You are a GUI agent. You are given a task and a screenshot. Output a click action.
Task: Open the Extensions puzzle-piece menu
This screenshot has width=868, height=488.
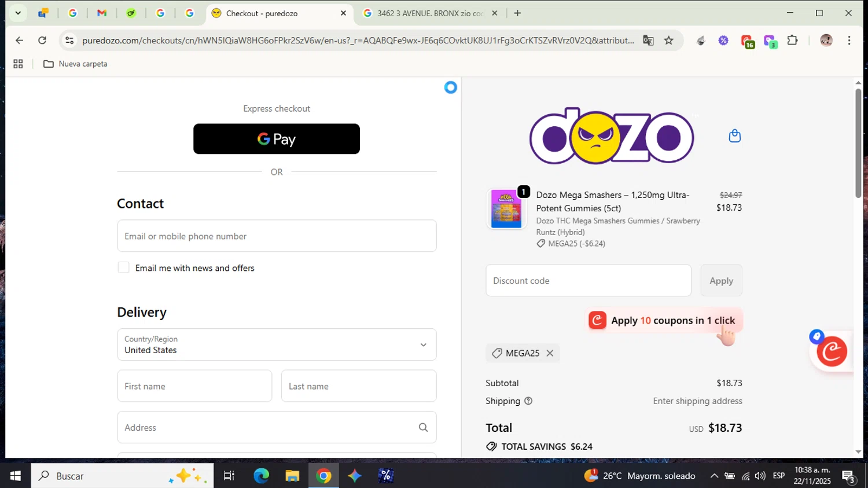point(792,41)
